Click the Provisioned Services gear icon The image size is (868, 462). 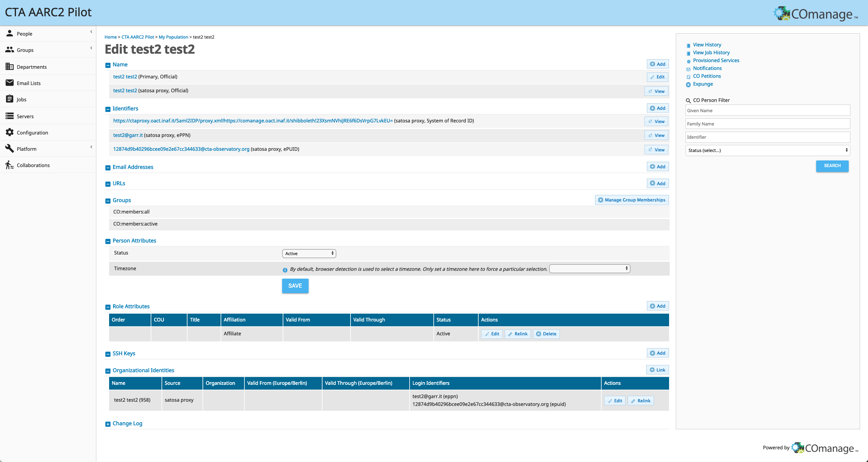pyautogui.click(x=688, y=62)
